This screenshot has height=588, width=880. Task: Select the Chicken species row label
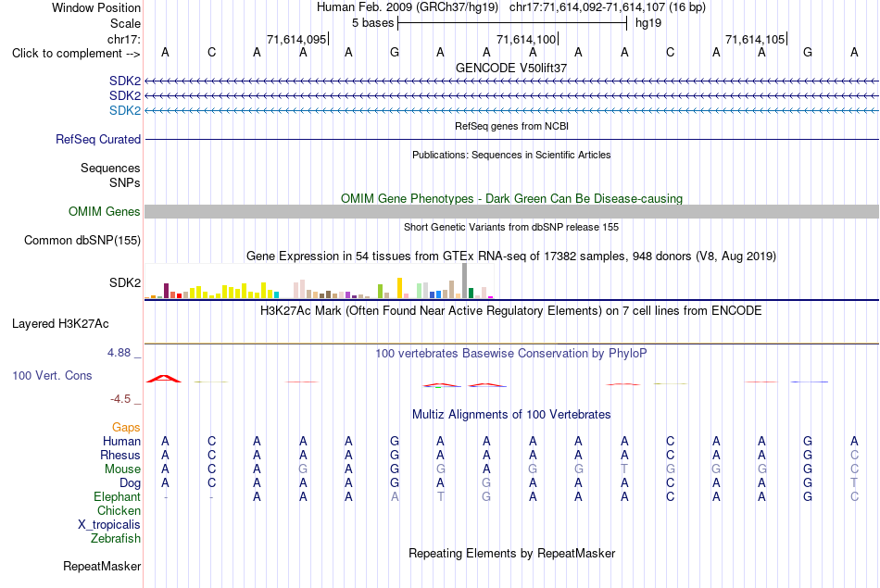[x=119, y=510]
